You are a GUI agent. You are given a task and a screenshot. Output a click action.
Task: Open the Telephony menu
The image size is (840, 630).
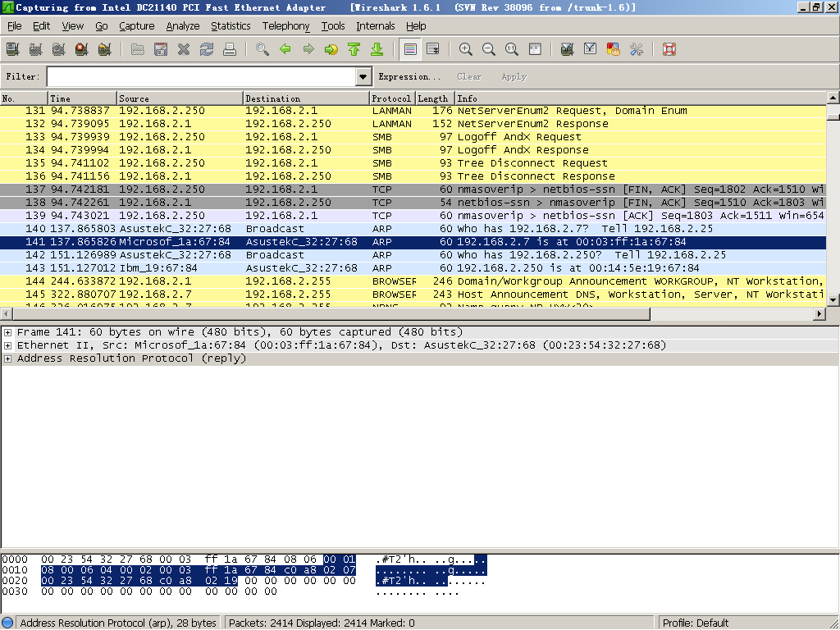285,26
